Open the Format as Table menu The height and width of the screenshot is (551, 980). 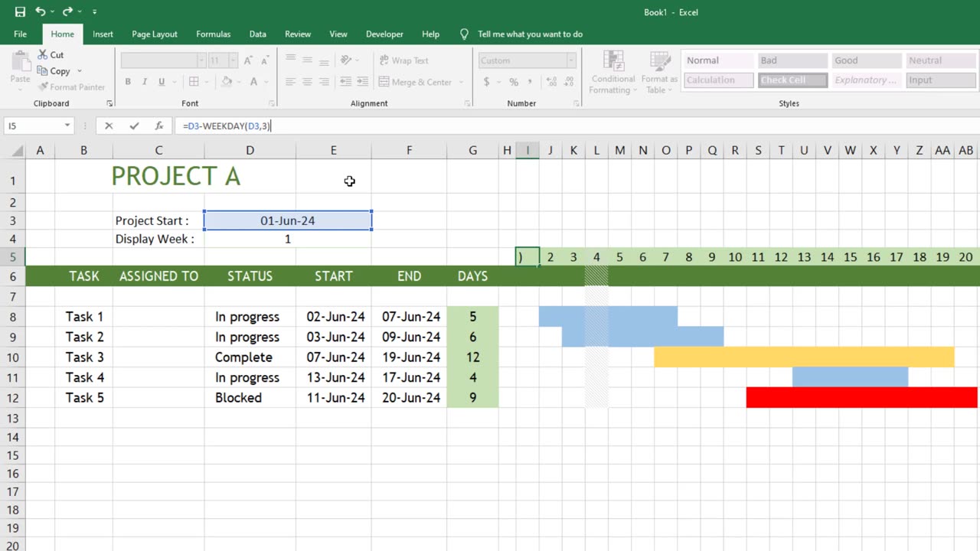coord(659,73)
